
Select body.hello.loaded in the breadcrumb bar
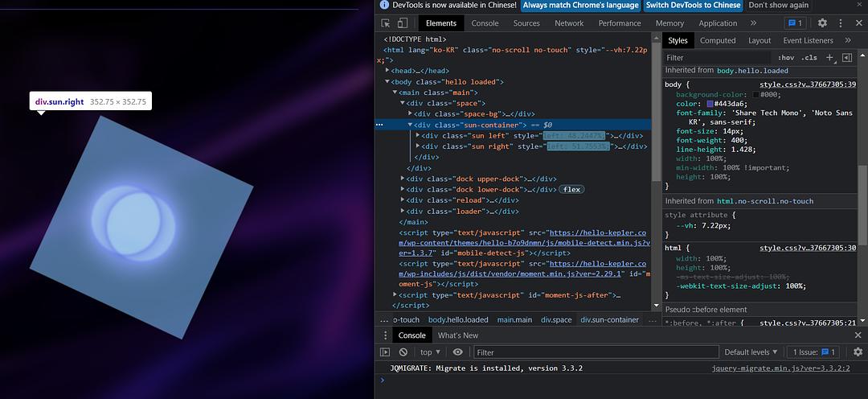pyautogui.click(x=458, y=319)
